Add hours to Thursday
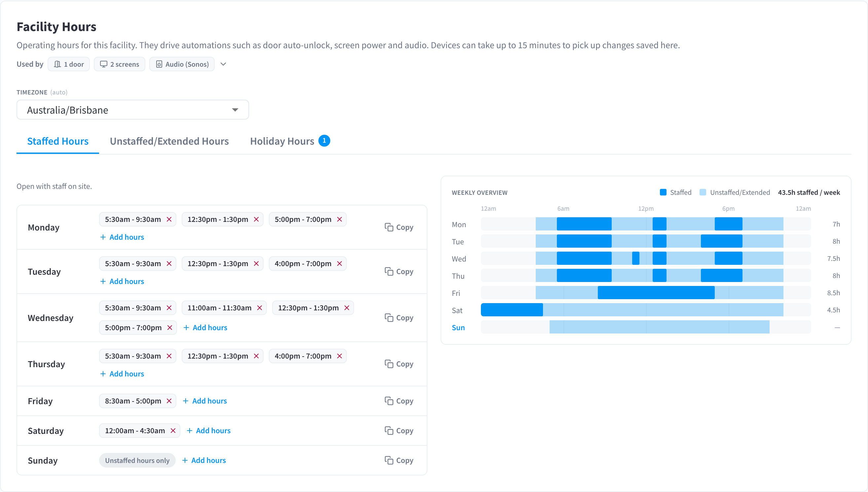The width and height of the screenshot is (868, 492). [x=122, y=374]
